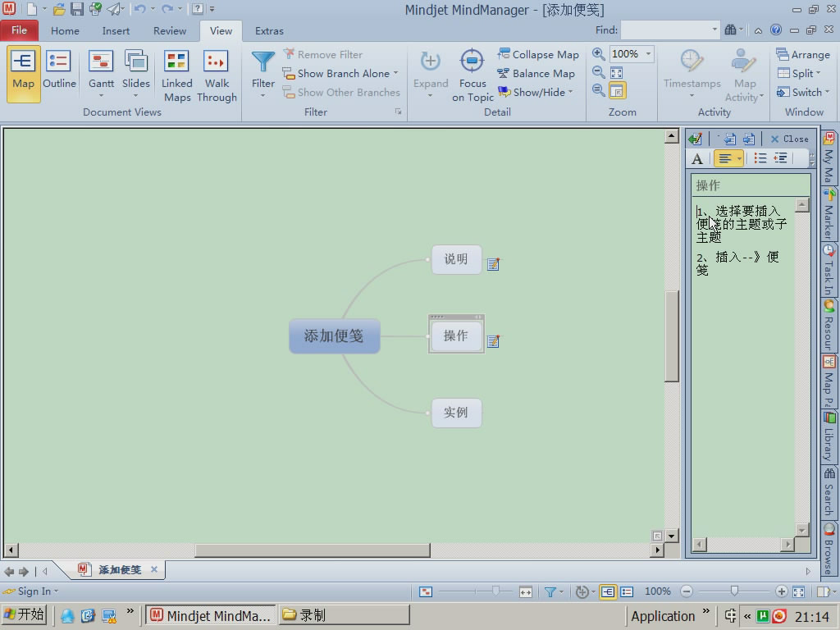Open the File menu

[x=20, y=30]
